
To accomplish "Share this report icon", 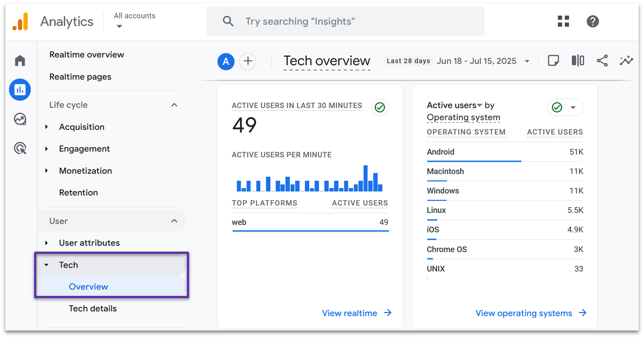I will [602, 61].
